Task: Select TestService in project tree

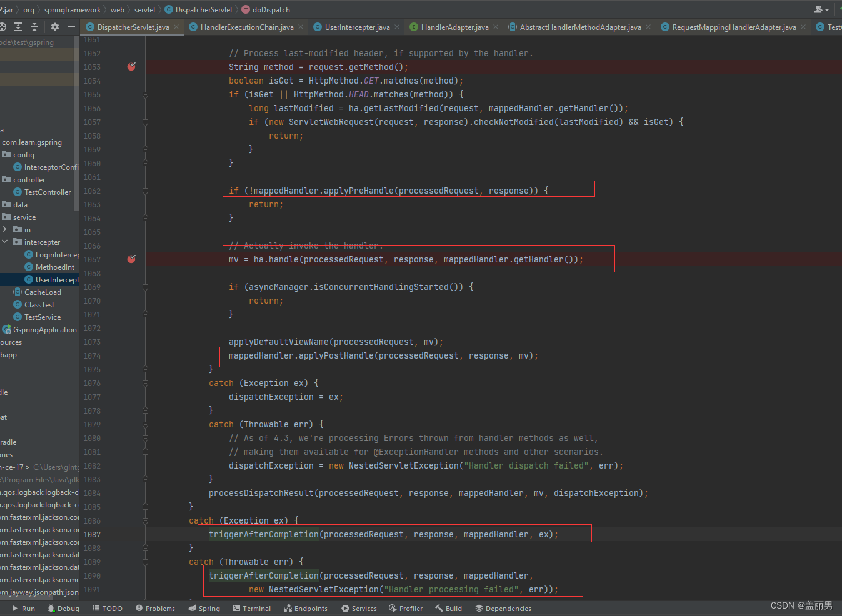Action: (x=38, y=317)
